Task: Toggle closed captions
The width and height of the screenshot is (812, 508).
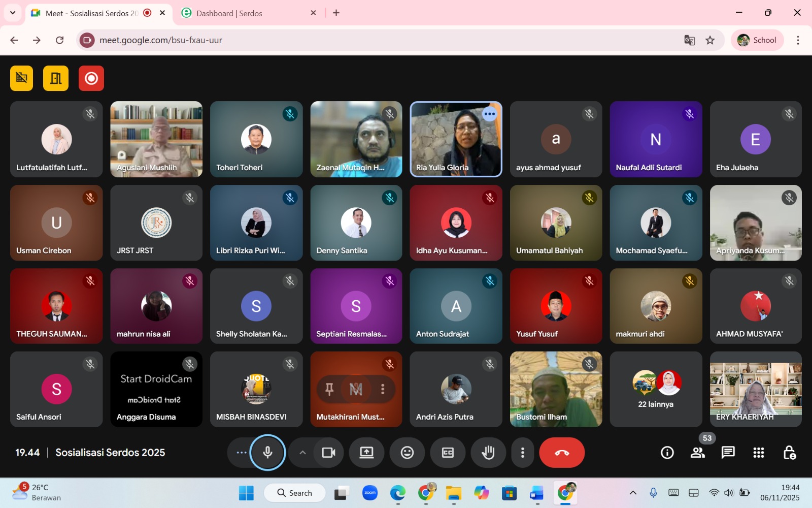Action: (x=448, y=452)
